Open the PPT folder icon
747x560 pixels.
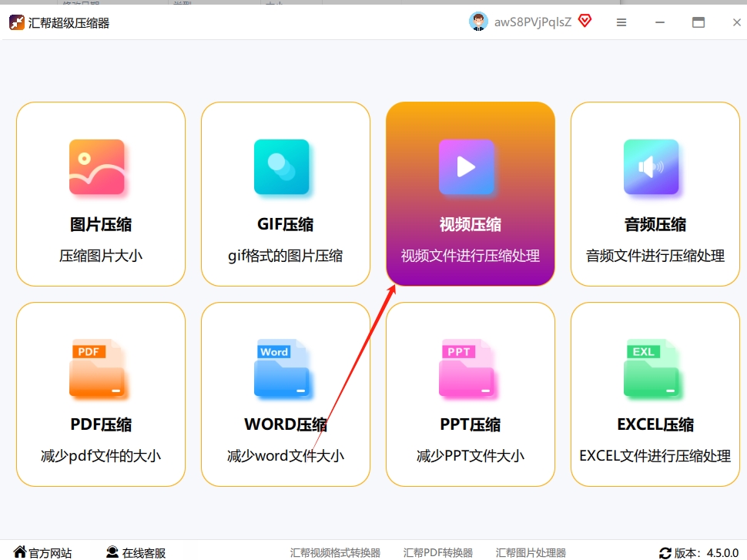pyautogui.click(x=467, y=368)
